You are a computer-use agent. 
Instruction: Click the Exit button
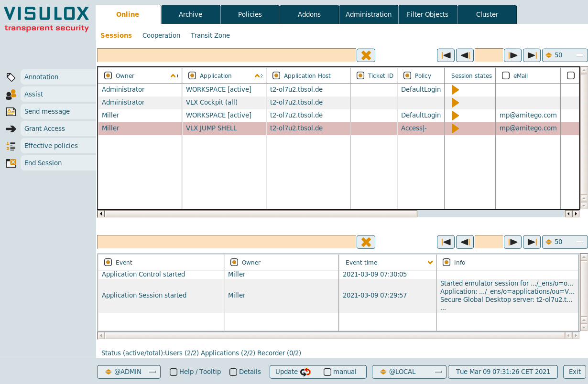[575, 372]
